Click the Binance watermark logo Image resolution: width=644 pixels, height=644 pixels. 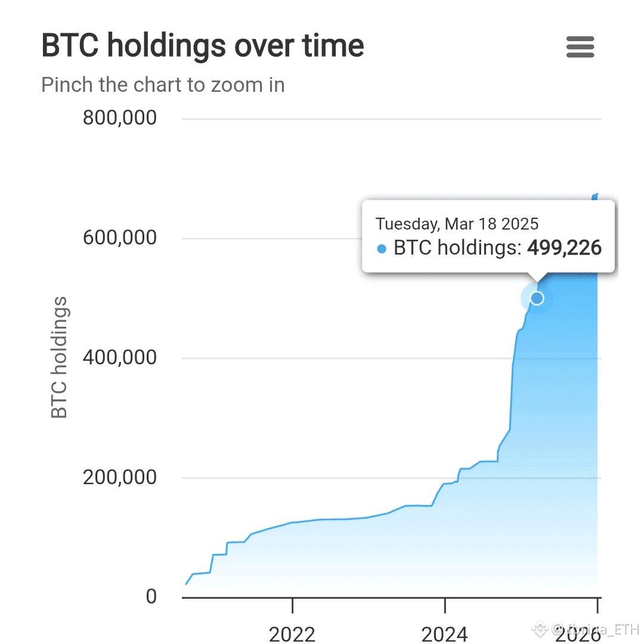tap(541, 628)
